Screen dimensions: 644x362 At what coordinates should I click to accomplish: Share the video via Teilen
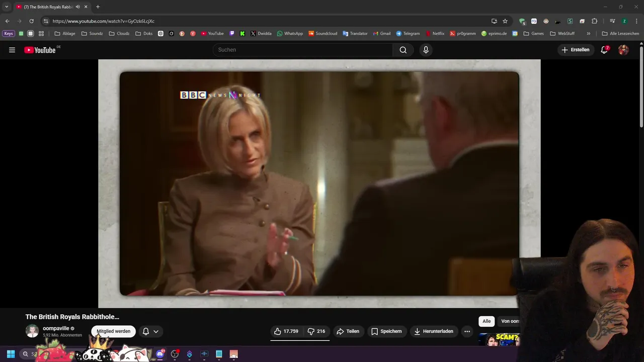tap(348, 331)
